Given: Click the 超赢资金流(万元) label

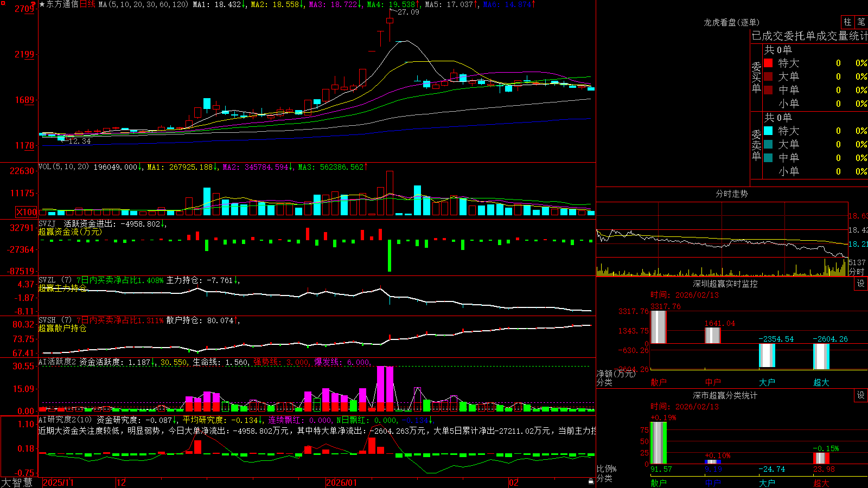Looking at the screenshot, I should coord(70,232).
